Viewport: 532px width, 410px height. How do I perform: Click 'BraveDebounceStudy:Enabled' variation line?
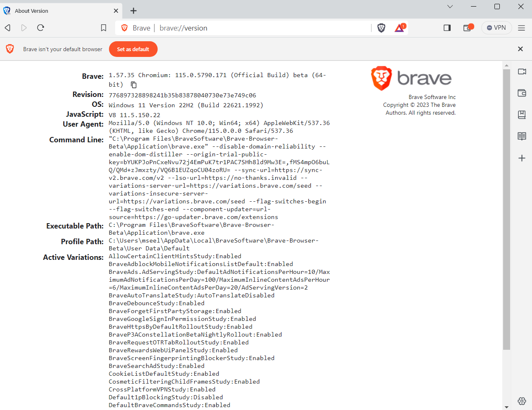point(156,303)
